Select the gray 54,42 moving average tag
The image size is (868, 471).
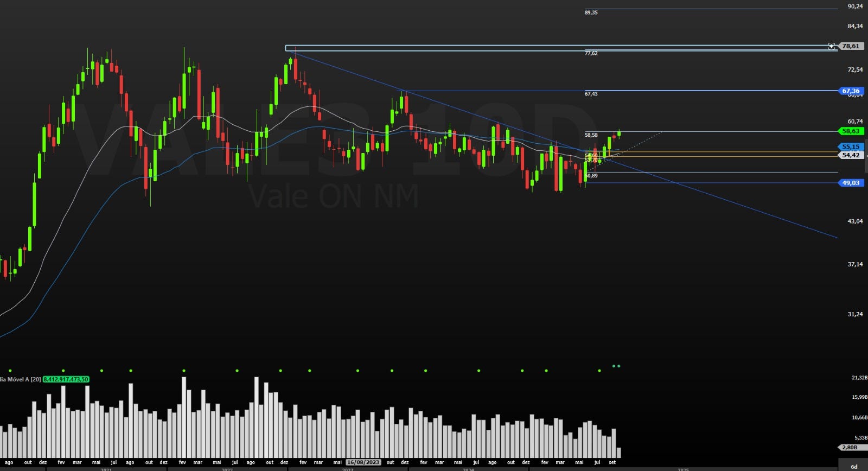(851, 155)
